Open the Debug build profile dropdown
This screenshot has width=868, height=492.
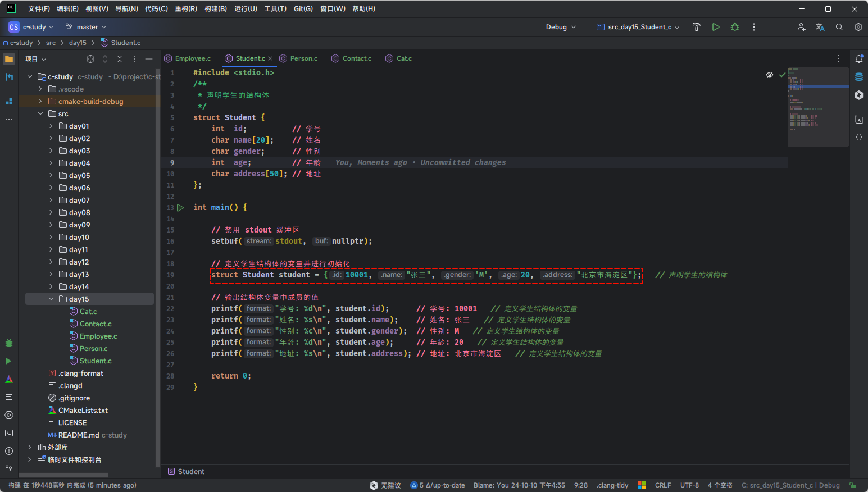[561, 27]
